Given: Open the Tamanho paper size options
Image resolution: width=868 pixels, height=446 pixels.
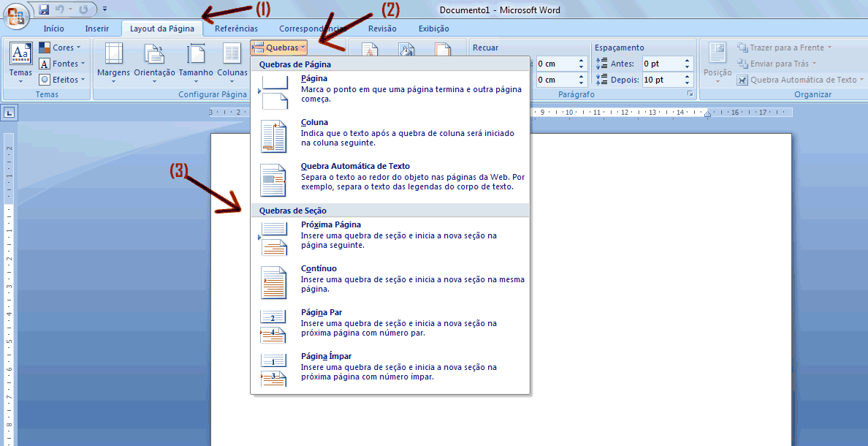Looking at the screenshot, I should [x=196, y=63].
